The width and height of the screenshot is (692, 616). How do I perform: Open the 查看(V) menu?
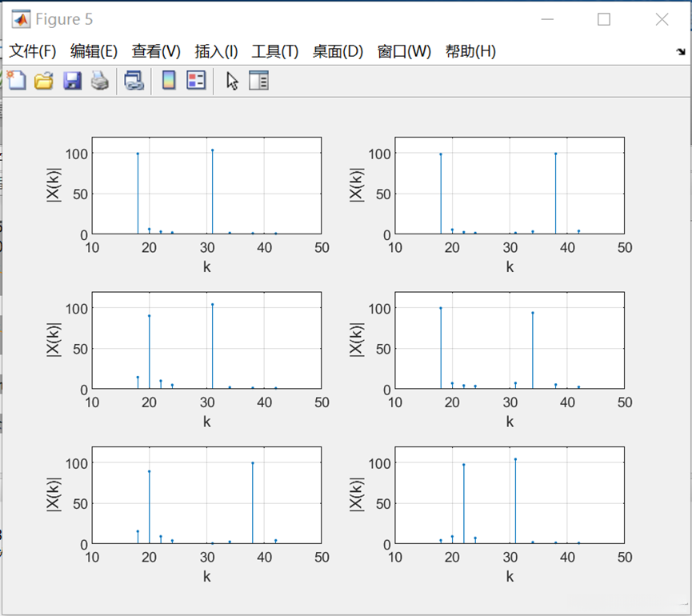pos(156,51)
